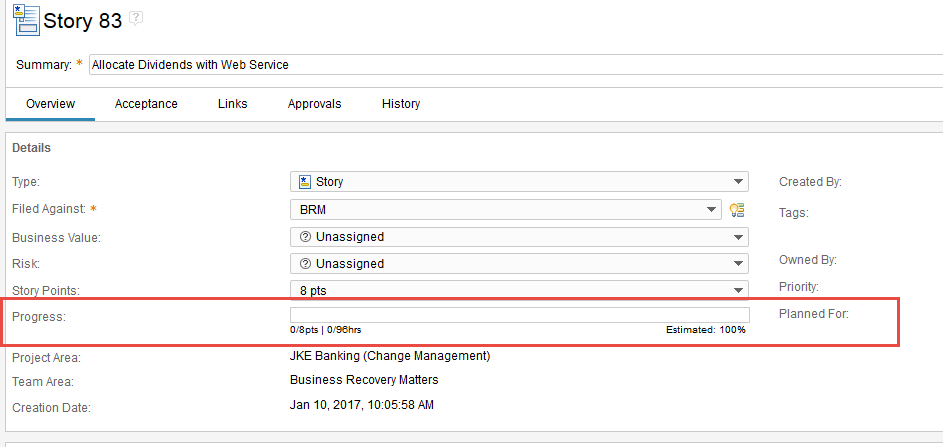Open the Approvals tab
943x447 pixels.
click(315, 104)
